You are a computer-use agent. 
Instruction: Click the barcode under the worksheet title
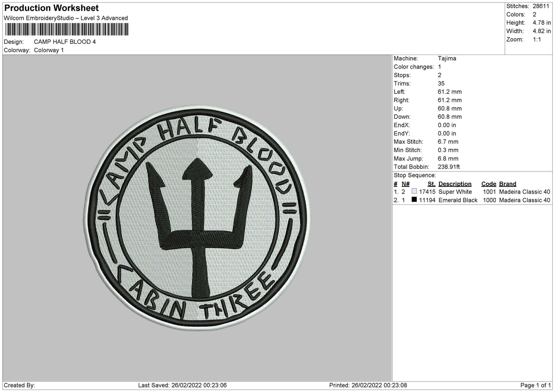pos(67,30)
